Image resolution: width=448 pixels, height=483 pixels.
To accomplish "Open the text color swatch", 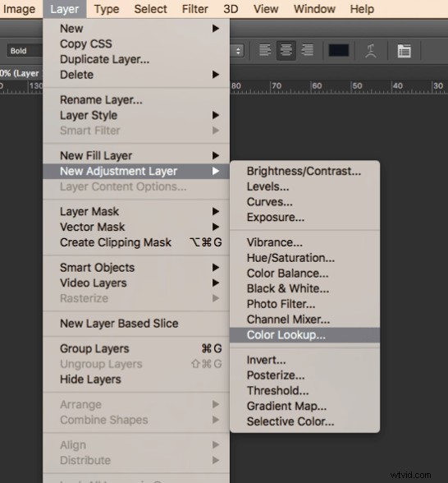I will click(338, 50).
